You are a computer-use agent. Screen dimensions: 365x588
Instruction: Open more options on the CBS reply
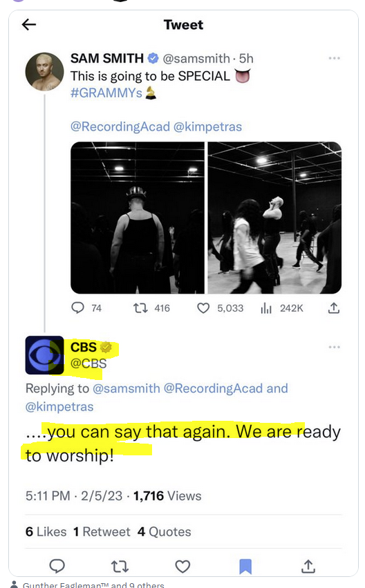[334, 347]
